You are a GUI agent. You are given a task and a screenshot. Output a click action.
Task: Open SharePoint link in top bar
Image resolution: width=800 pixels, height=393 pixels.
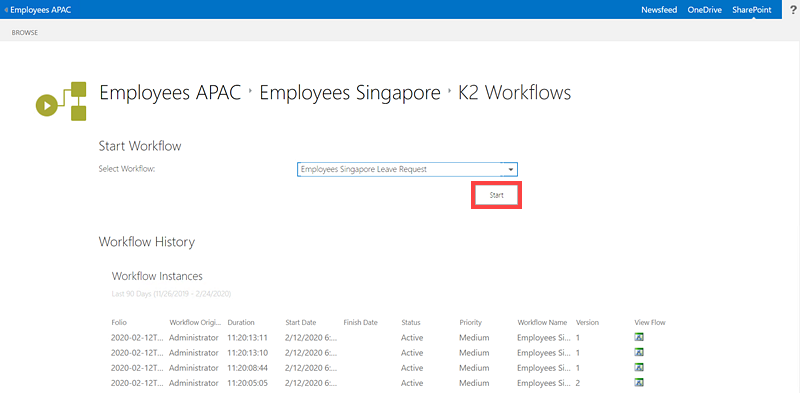pyautogui.click(x=752, y=10)
